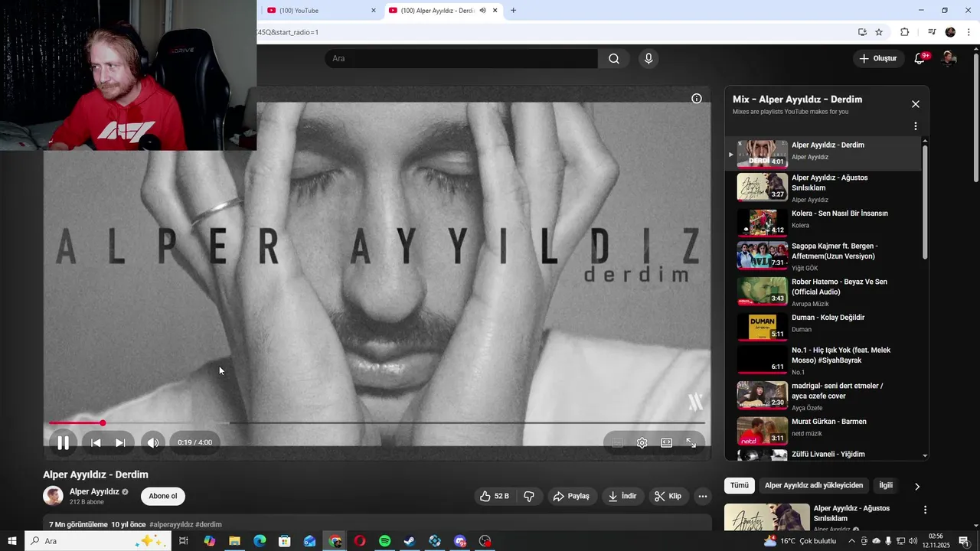Toggle subtitles button in the player
Screen dimensions: 980x551
coord(618,442)
